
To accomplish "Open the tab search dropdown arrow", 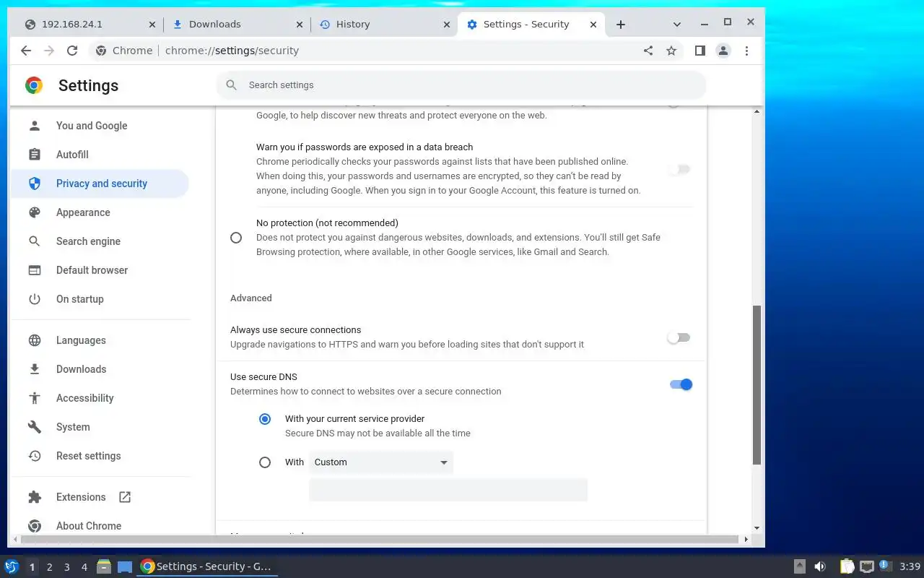I will (x=677, y=25).
